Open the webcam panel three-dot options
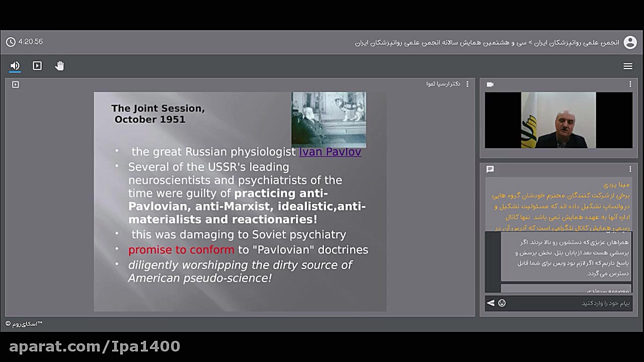Image resolution: width=644 pixels, height=362 pixels. pos(630,84)
